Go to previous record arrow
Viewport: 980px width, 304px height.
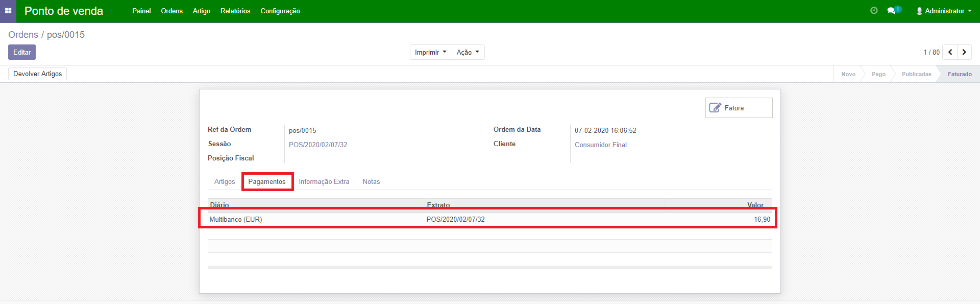[x=950, y=52]
